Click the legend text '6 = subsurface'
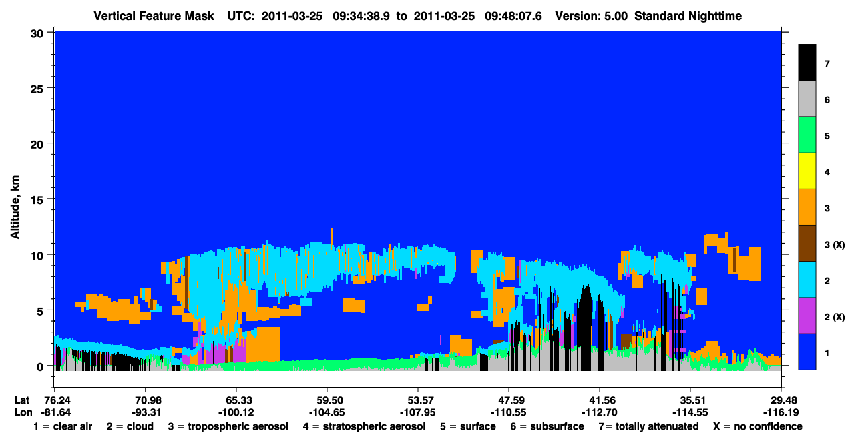This screenshot has height=445, width=868. tap(547, 426)
